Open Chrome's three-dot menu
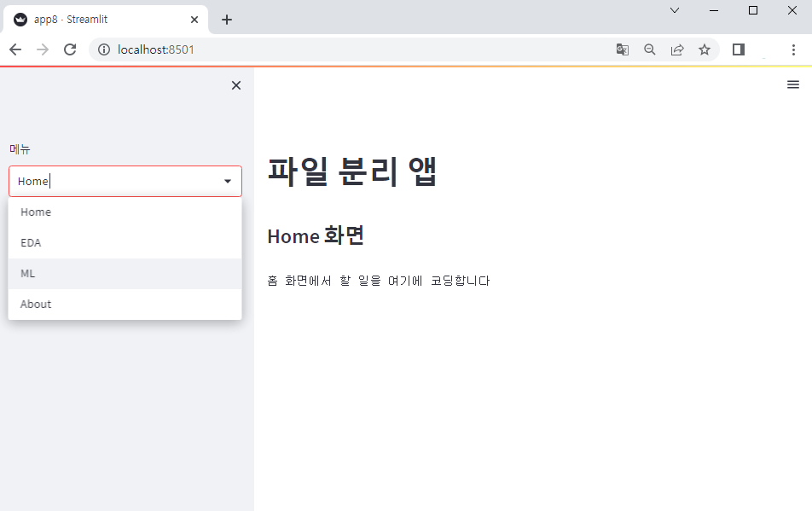 pyautogui.click(x=793, y=49)
